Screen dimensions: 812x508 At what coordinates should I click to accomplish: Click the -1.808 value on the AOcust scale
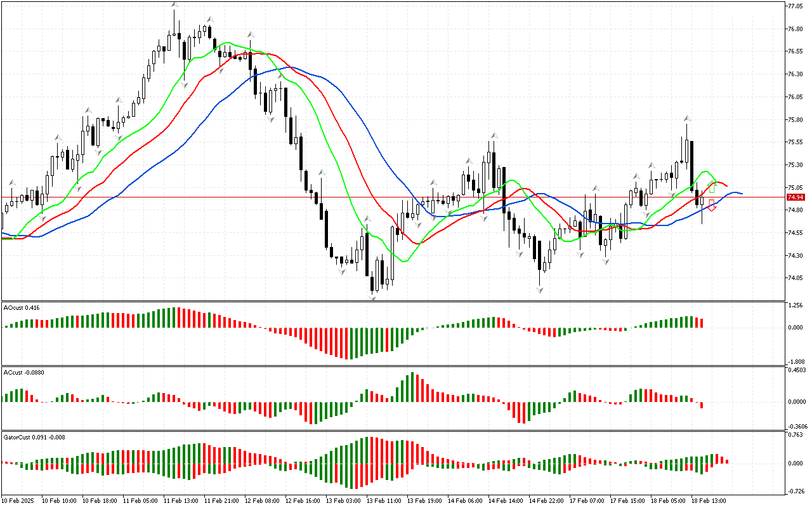tap(795, 361)
